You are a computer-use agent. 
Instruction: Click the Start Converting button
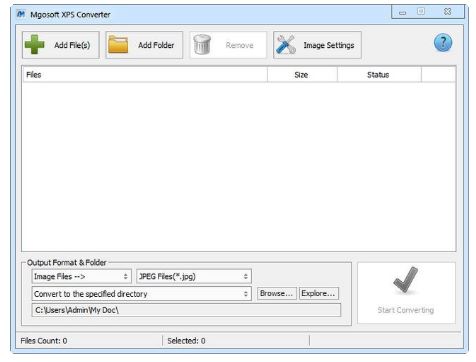406,293
